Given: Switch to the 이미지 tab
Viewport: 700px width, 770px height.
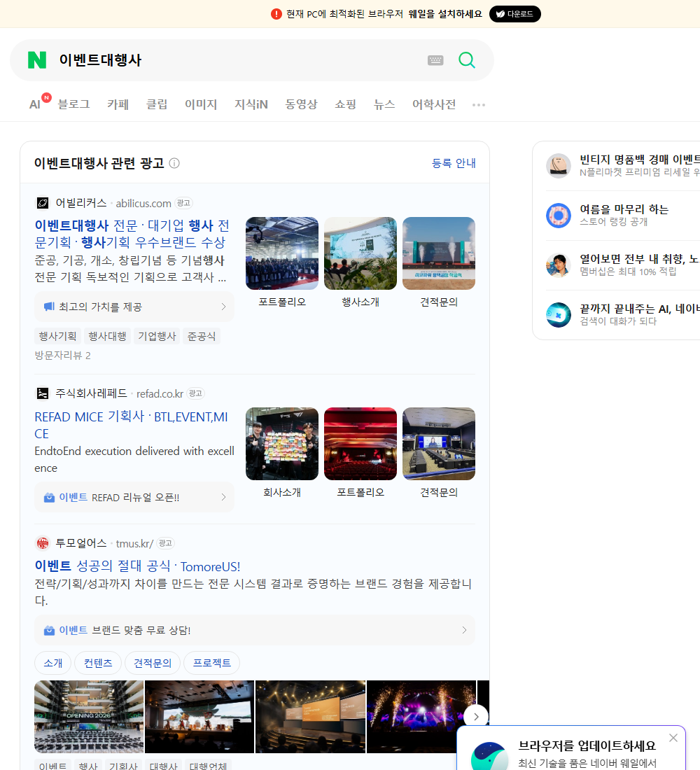Looking at the screenshot, I should pos(201,104).
